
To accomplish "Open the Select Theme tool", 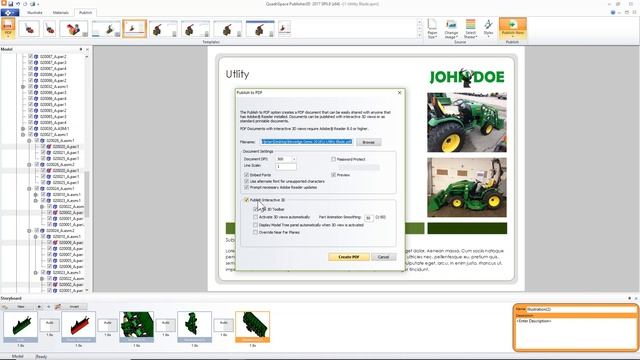I will [x=471, y=29].
